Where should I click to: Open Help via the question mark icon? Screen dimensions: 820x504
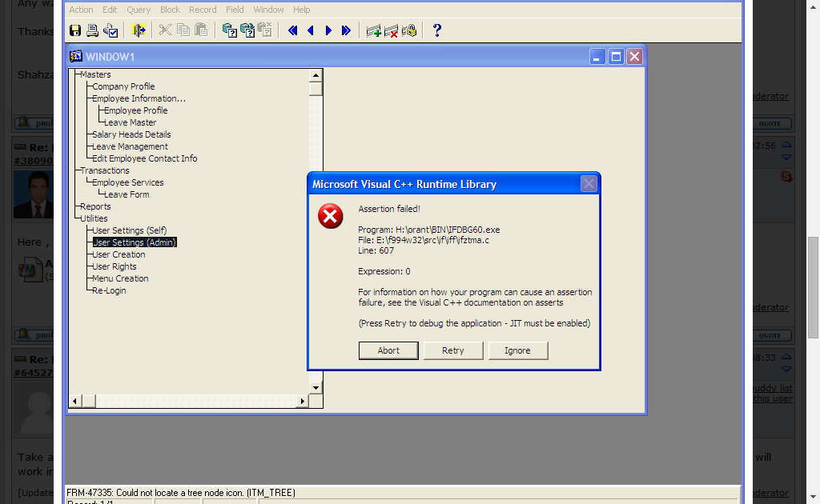point(436,30)
